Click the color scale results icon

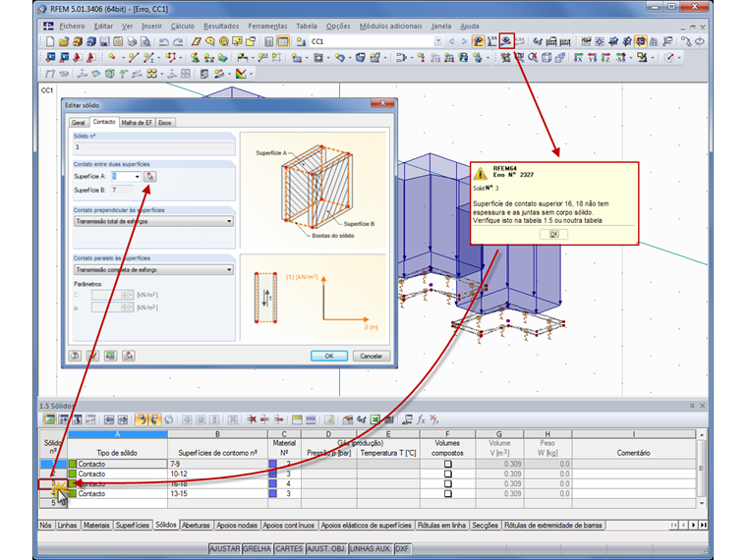(241, 74)
